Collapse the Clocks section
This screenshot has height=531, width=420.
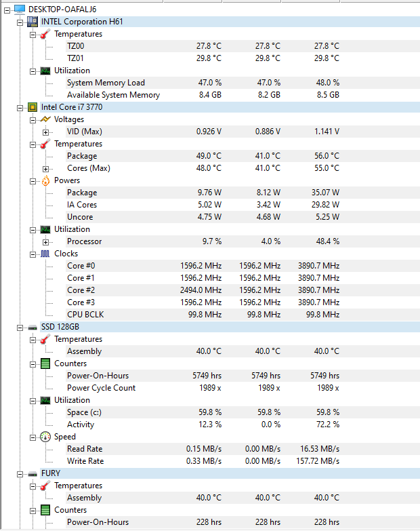(x=33, y=254)
